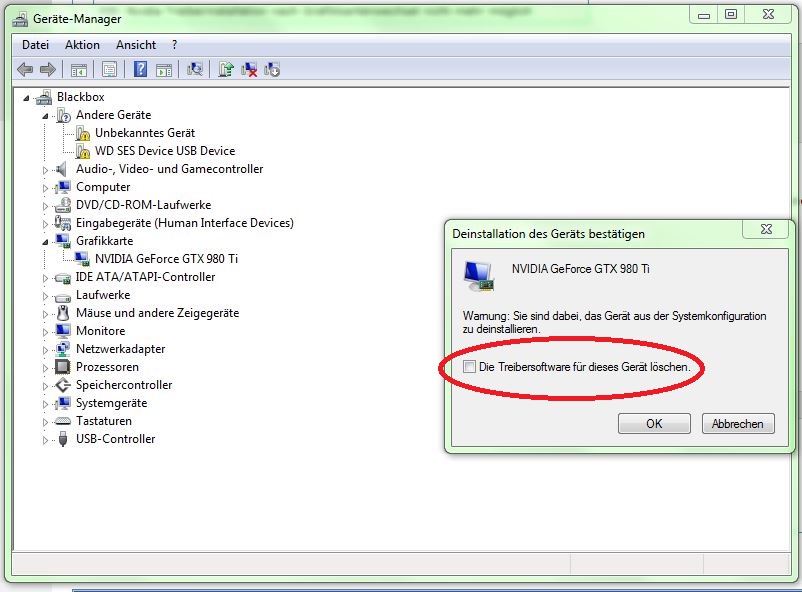Click the Back arrow in the toolbar

25,69
